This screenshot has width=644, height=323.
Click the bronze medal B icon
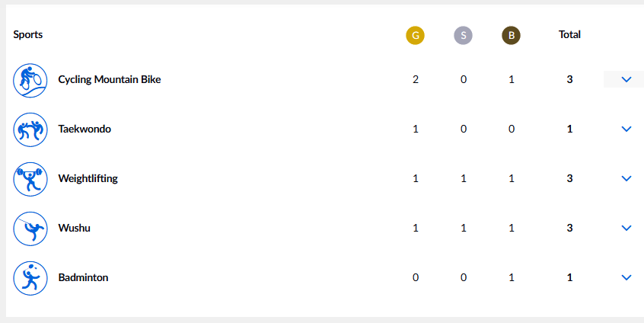(511, 35)
